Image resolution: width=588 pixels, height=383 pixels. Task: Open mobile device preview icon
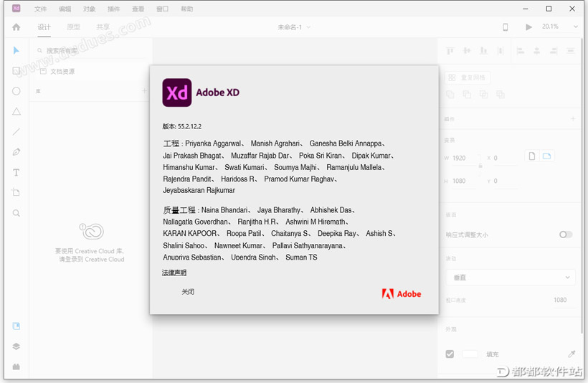[505, 27]
